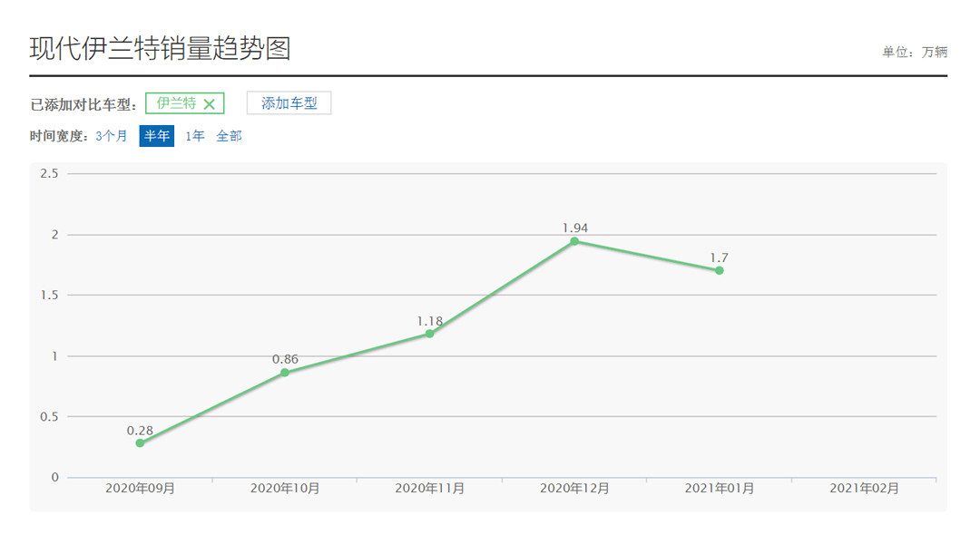Show 全部 time range data
980x544 pixels.
coord(229,136)
